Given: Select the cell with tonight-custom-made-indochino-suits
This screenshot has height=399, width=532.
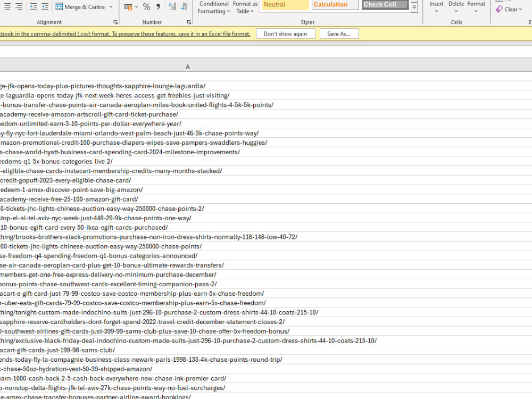Looking at the screenshot, I should click(266, 312).
